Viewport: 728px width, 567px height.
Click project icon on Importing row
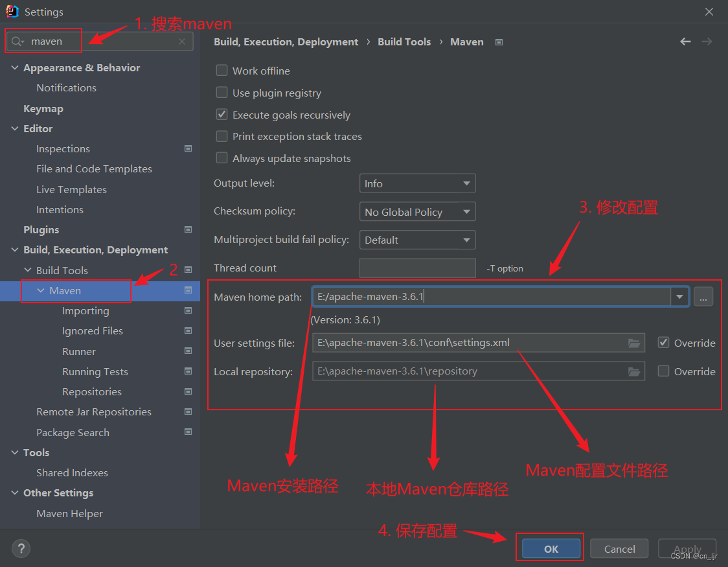point(188,310)
